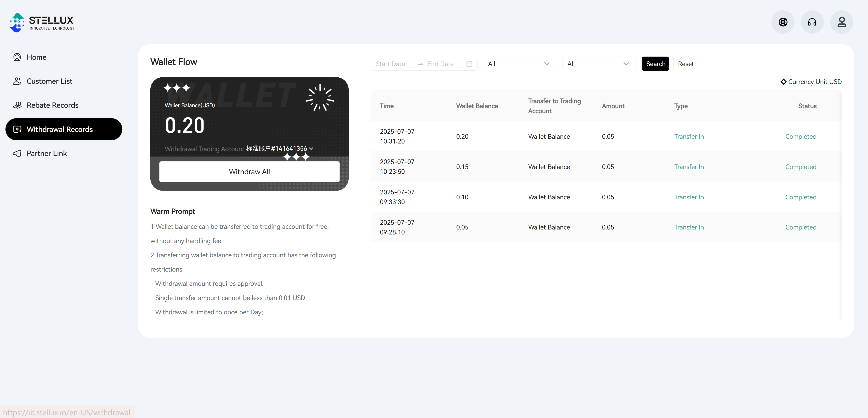Click Completed status on 10:23:50 row

tap(801, 167)
